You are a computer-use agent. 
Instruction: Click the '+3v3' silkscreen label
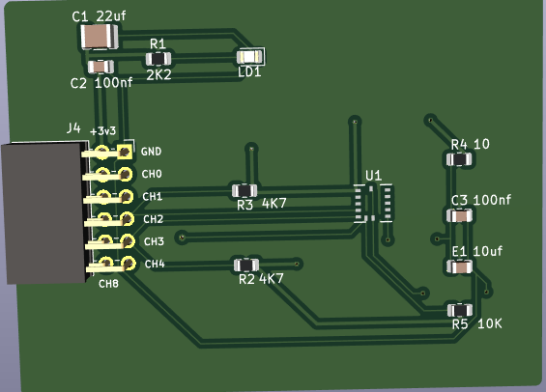pos(102,131)
